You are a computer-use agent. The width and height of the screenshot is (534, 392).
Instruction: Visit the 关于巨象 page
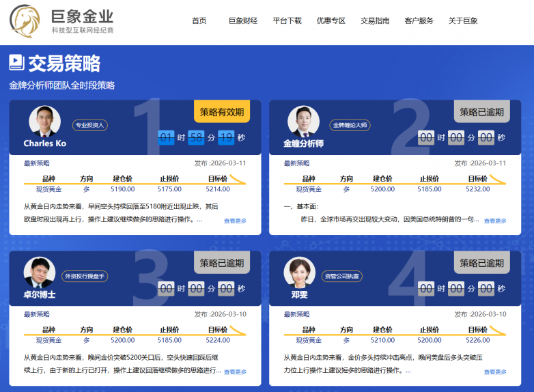click(x=463, y=20)
